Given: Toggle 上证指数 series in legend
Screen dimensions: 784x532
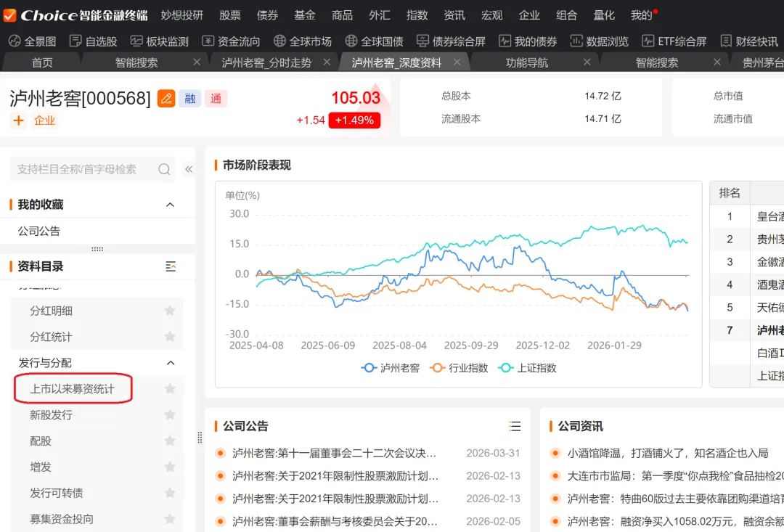Looking at the screenshot, I should point(527,368).
